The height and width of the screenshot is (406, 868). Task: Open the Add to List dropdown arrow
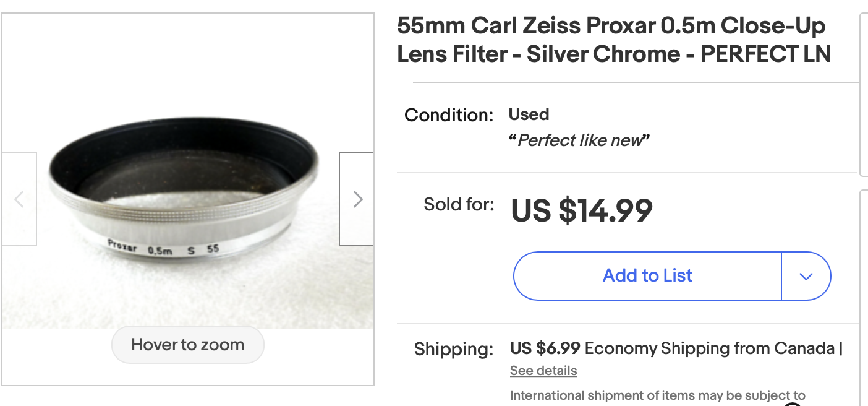(x=806, y=276)
